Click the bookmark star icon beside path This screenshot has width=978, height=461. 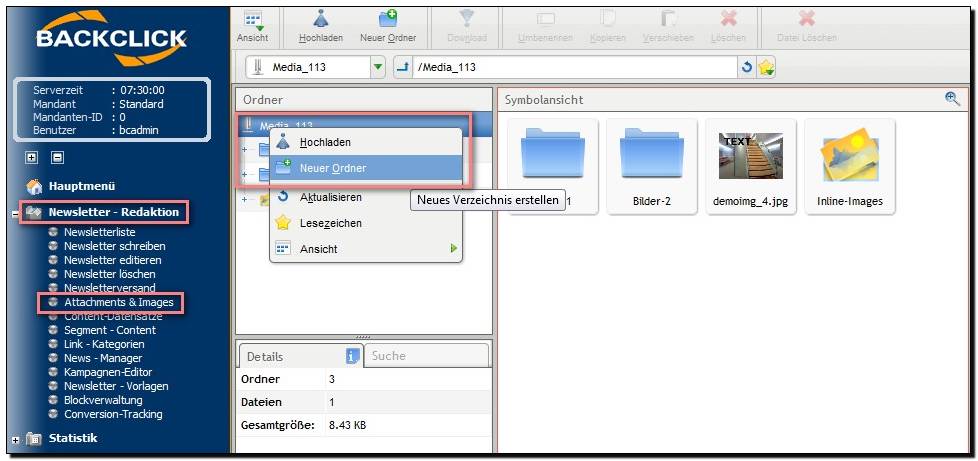click(766, 67)
